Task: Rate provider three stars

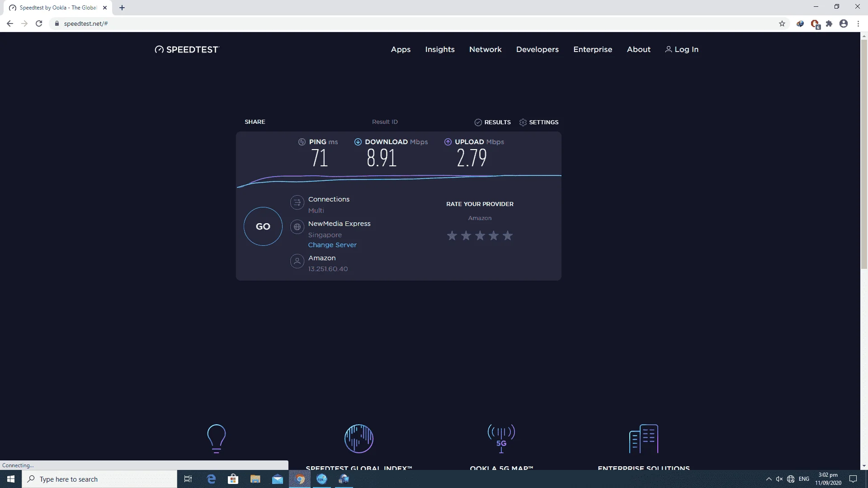Action: (480, 235)
